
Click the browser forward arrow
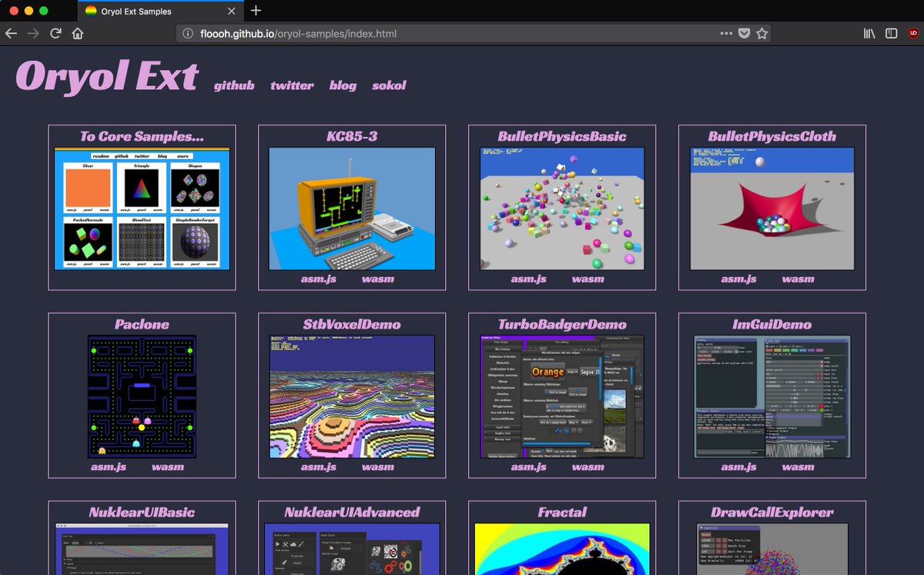click(33, 33)
